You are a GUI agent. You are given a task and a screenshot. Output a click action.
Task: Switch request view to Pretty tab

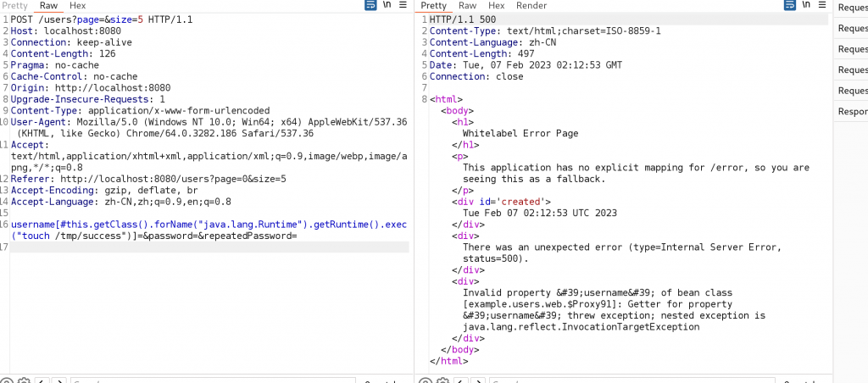pyautogui.click(x=15, y=6)
